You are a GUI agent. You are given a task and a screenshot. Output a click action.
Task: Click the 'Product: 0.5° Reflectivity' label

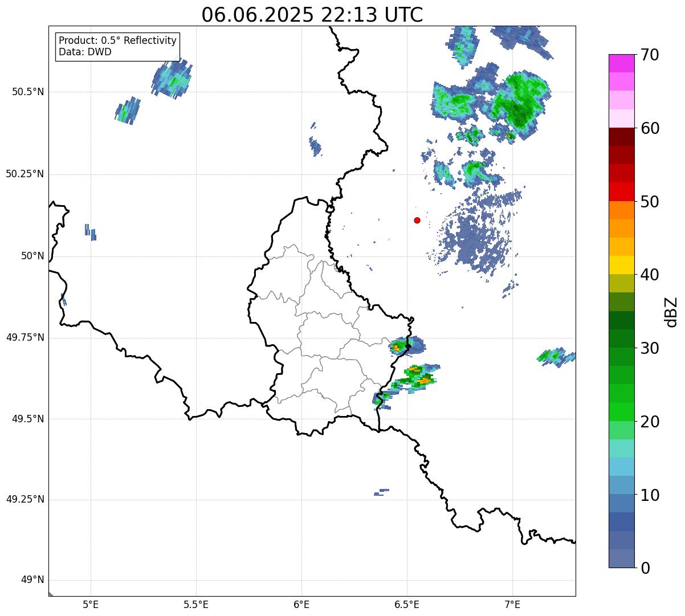(x=118, y=40)
